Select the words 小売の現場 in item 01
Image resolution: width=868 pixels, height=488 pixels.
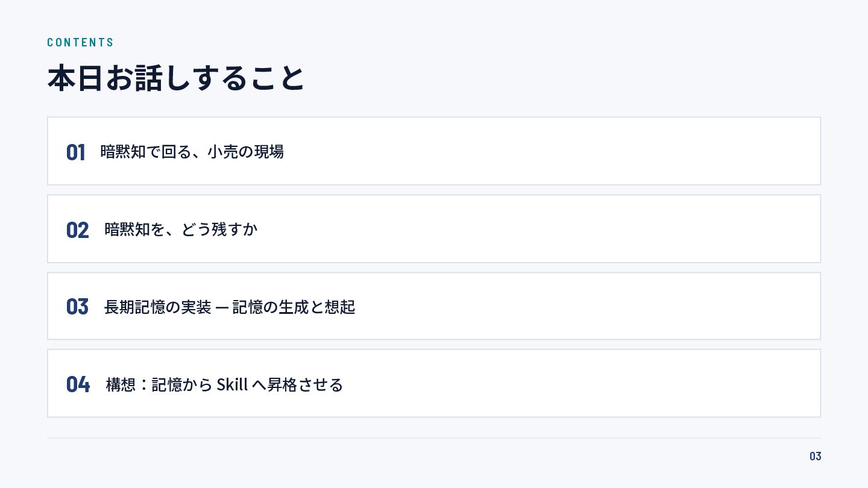(245, 151)
